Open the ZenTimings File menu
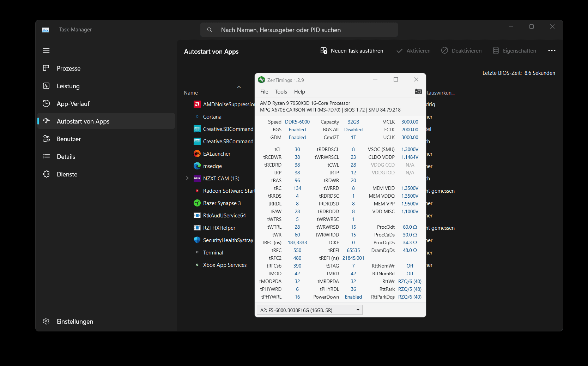Screen dimensions: 588x366 pos(264,92)
